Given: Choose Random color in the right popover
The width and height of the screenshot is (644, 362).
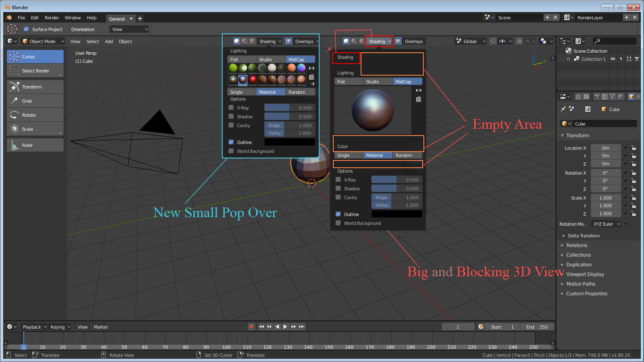Looking at the screenshot, I should [407, 155].
